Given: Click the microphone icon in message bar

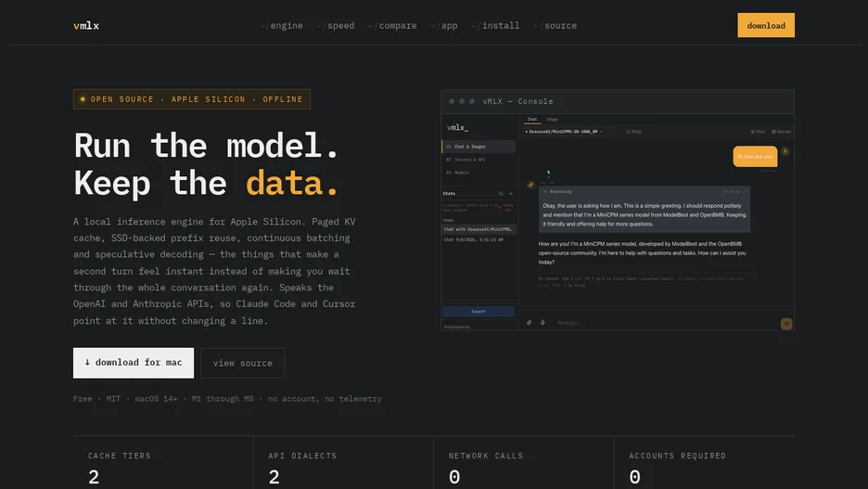Looking at the screenshot, I should [x=542, y=323].
